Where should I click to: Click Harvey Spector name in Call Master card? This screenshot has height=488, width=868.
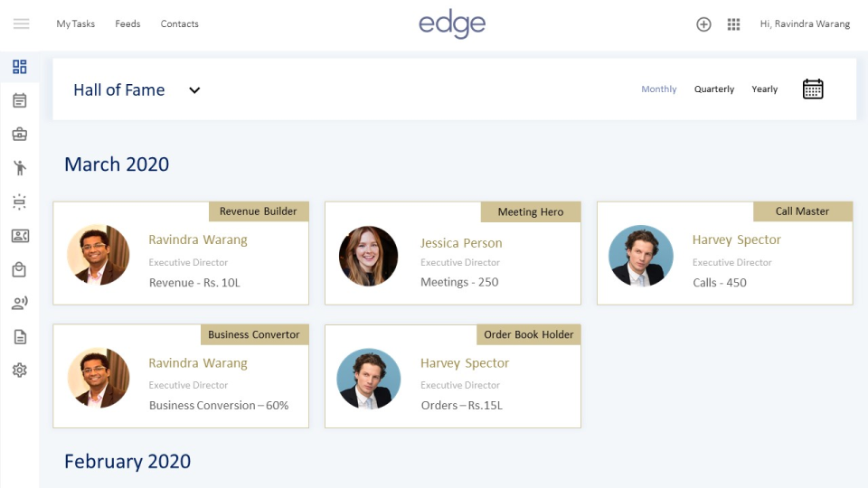pos(736,239)
